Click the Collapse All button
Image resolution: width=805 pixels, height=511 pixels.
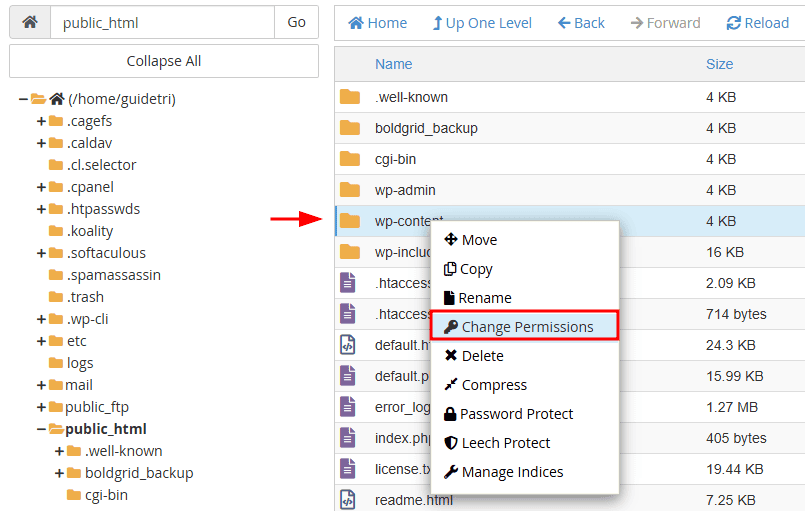[x=164, y=61]
